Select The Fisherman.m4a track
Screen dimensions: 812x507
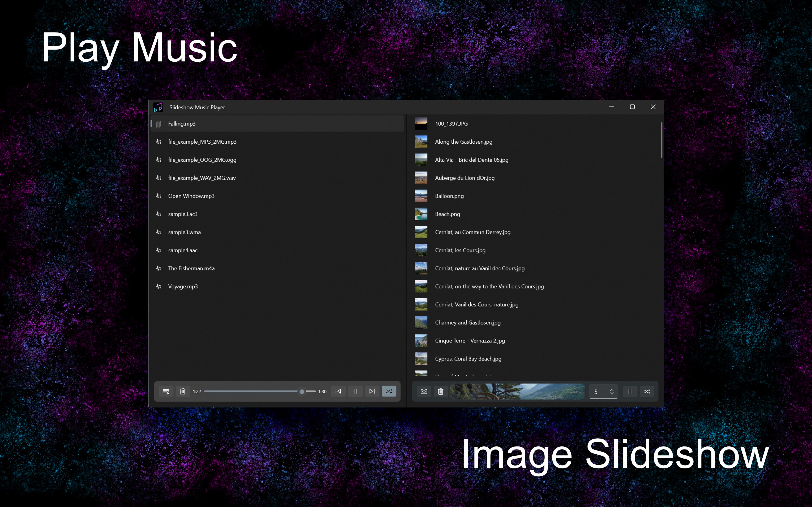coord(191,268)
